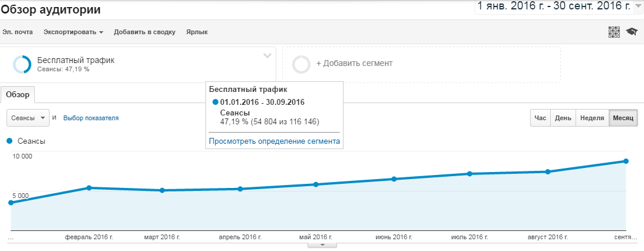
Task: Open the grid view icon at top right
Action: click(614, 32)
